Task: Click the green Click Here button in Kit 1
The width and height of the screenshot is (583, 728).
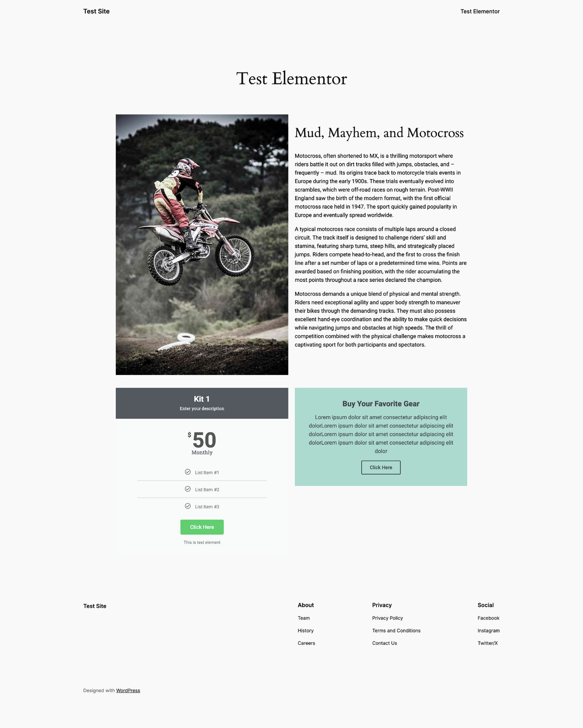Action: coord(202,527)
